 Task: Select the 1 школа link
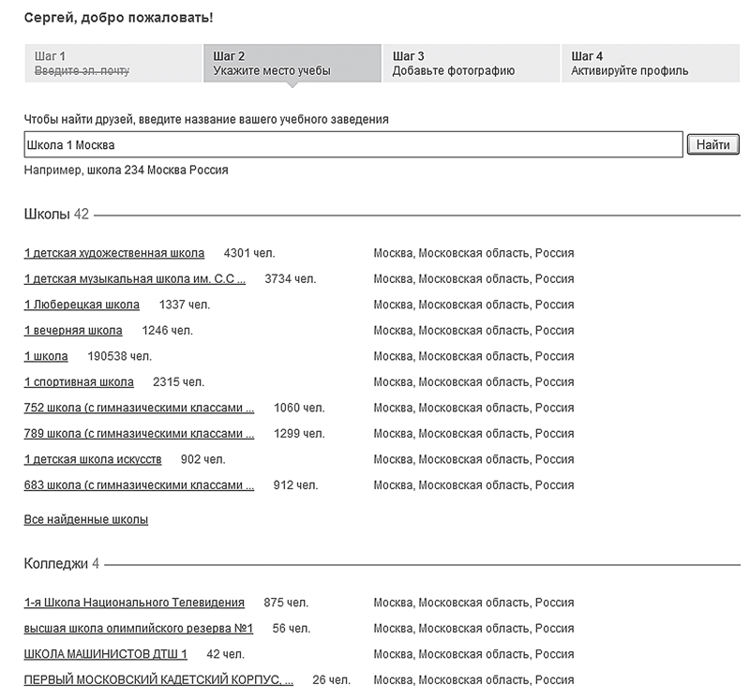point(46,356)
